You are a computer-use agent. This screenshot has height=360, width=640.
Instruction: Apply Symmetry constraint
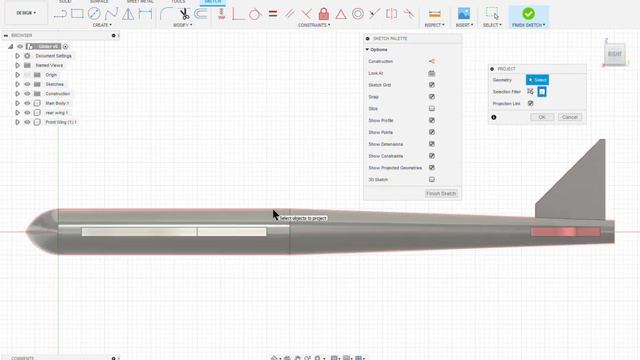point(391,14)
